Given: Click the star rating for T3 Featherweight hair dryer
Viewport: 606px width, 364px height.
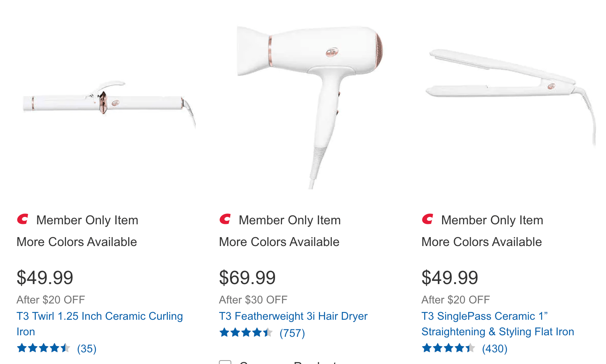Looking at the screenshot, I should coord(246,333).
